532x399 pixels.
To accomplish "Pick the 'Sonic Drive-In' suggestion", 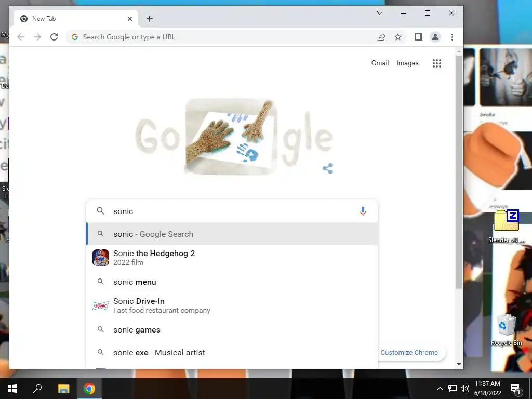I will click(232, 305).
